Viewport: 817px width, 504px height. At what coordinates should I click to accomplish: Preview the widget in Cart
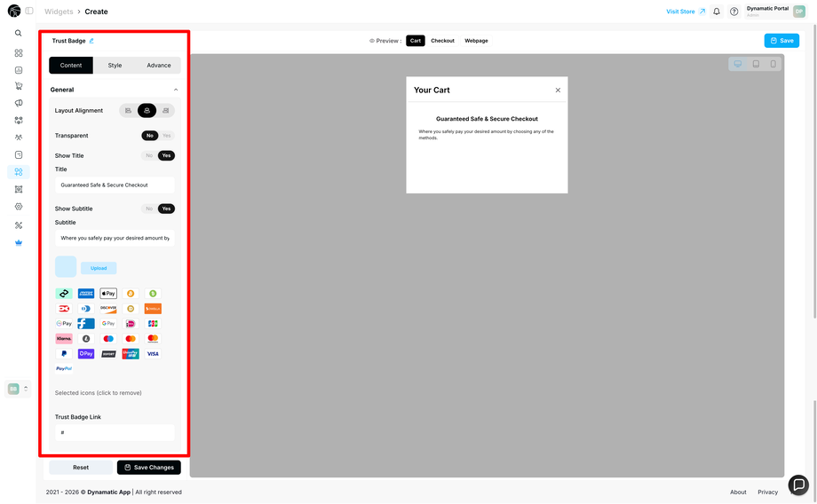(x=416, y=41)
